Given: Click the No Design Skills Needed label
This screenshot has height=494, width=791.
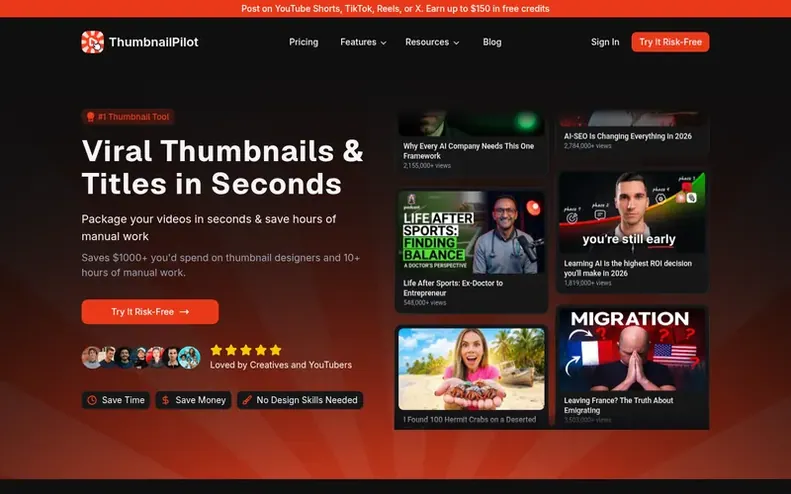Looking at the screenshot, I should [307, 400].
